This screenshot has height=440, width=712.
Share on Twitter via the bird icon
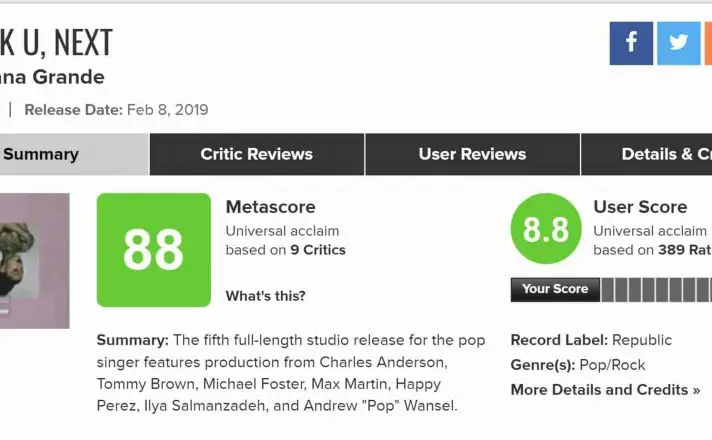click(679, 43)
